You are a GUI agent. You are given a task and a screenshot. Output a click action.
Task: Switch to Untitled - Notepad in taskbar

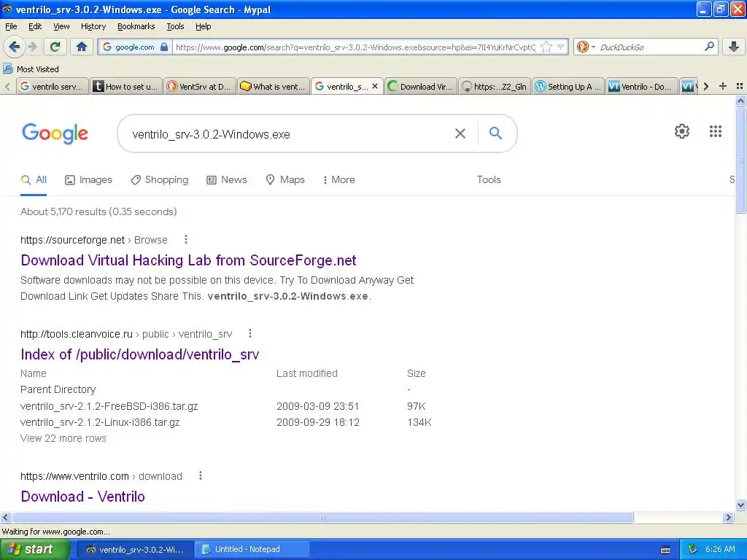(x=251, y=549)
